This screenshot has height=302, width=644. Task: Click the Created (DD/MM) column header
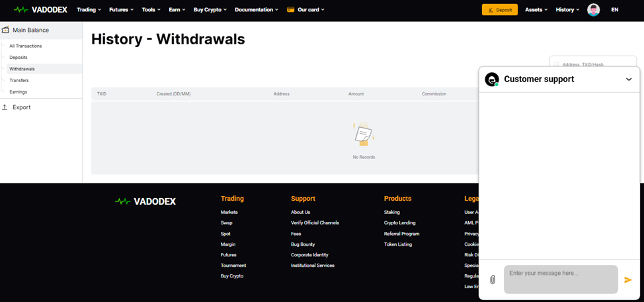pos(173,94)
